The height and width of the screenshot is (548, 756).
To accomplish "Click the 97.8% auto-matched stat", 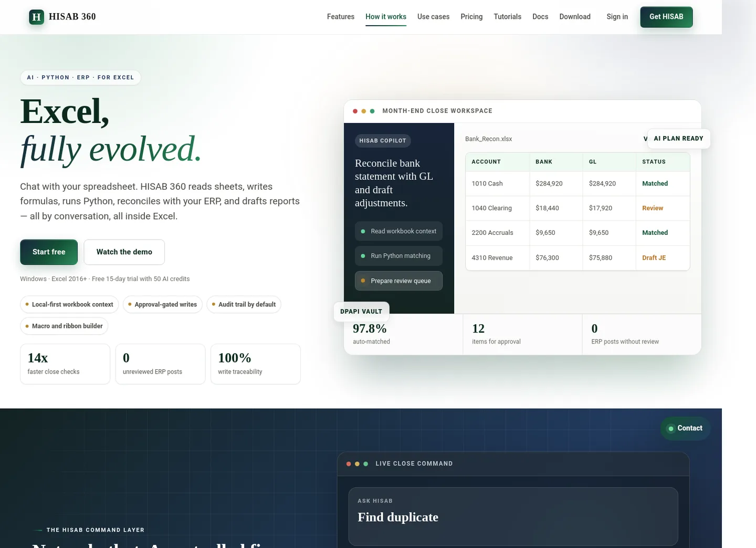I will tap(403, 335).
